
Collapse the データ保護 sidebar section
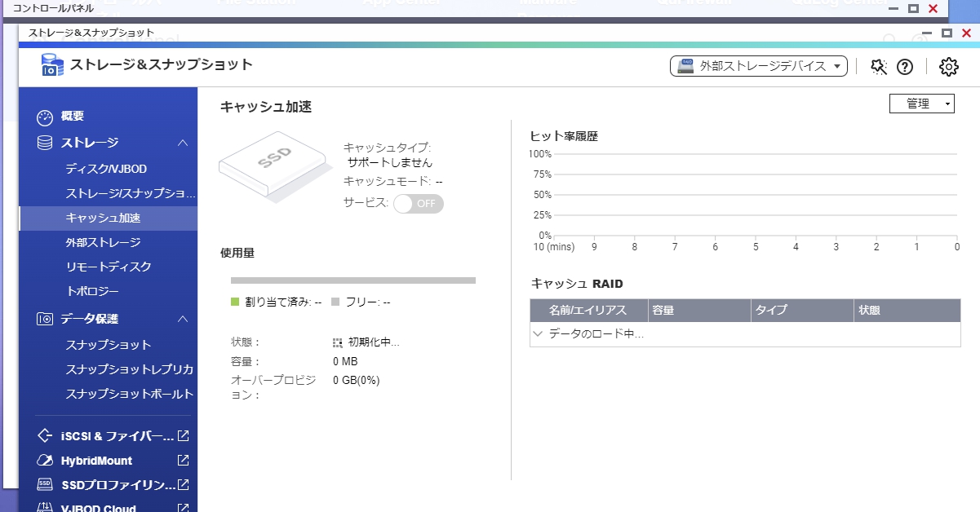(183, 319)
